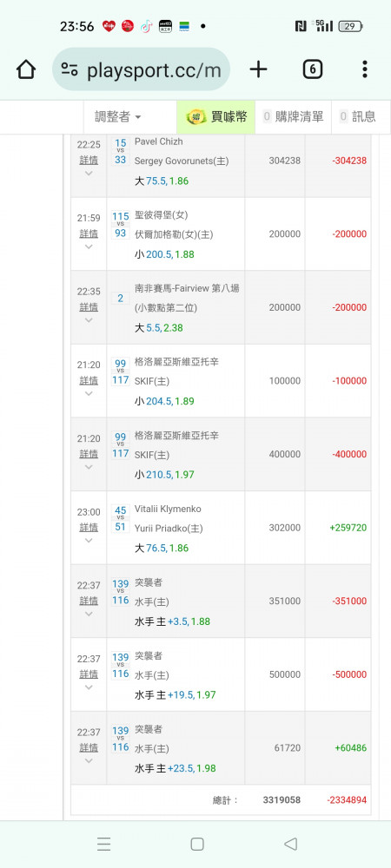This screenshot has width=391, height=868.
Task: Tap Android back navigation triangle
Action: click(x=291, y=844)
